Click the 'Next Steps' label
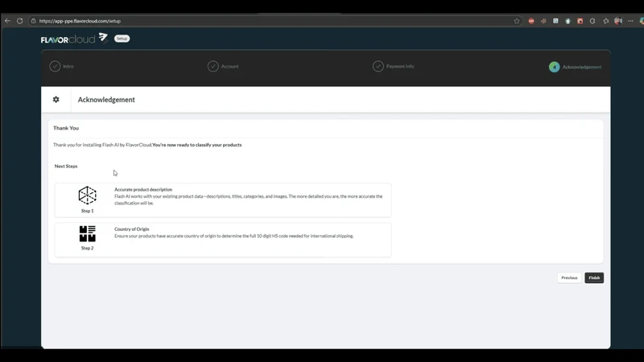The height and width of the screenshot is (362, 644). click(66, 167)
